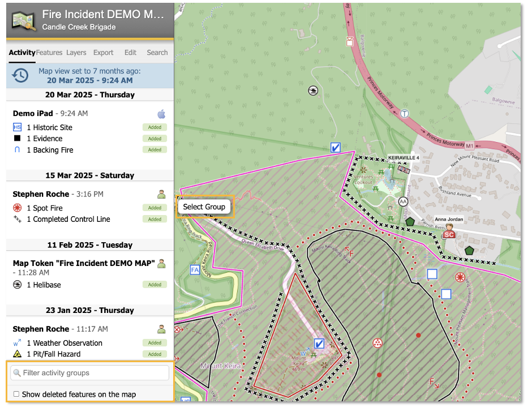Focus the Filter activity groups field
The width and height of the screenshot is (532, 412).
(91, 373)
